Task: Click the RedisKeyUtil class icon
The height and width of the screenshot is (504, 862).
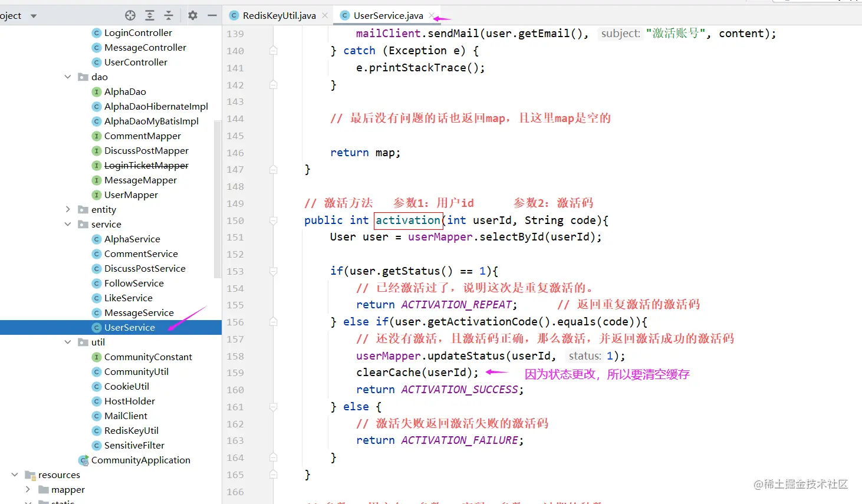Action: [x=97, y=431]
